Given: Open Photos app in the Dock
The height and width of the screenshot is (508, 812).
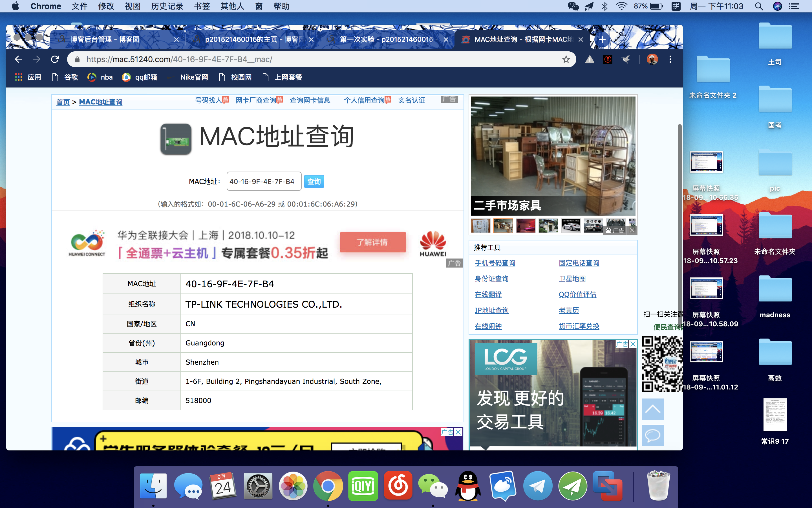Looking at the screenshot, I should point(293,486).
